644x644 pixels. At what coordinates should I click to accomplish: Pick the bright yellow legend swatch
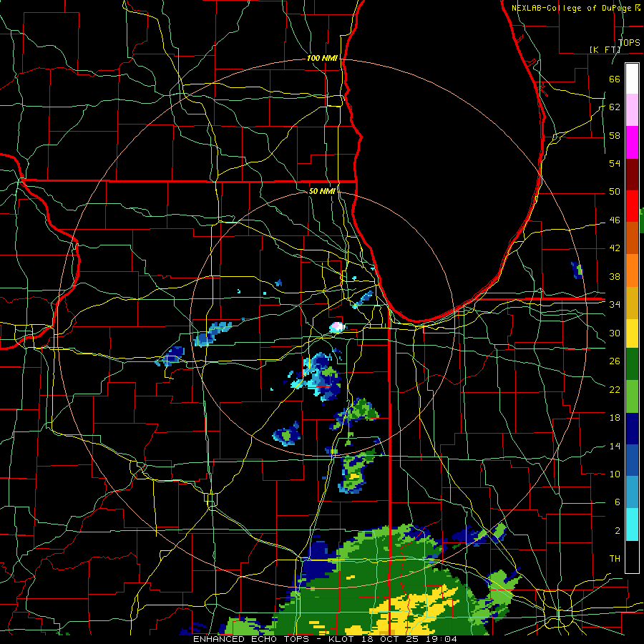pyautogui.click(x=632, y=333)
